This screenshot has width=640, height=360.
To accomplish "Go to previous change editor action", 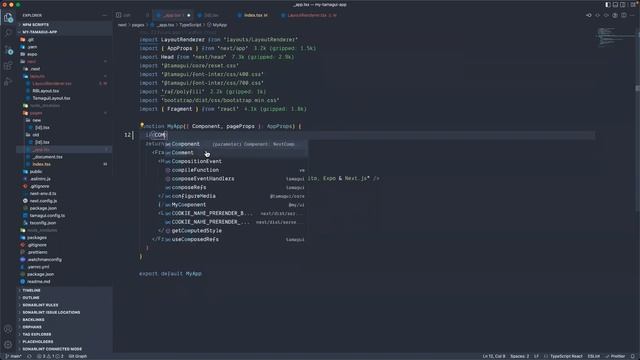I will tap(598, 15).
